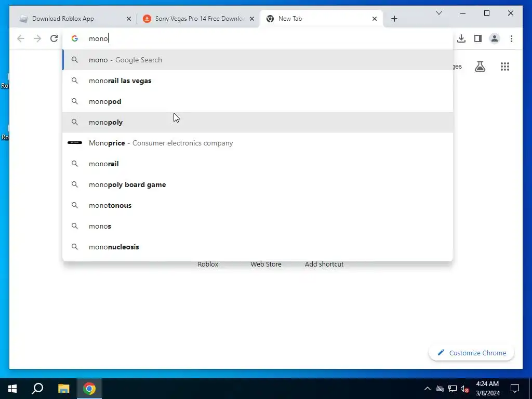The image size is (532, 399).
Task: Choose 'mono - Google Search' suggestion
Action: [x=258, y=60]
